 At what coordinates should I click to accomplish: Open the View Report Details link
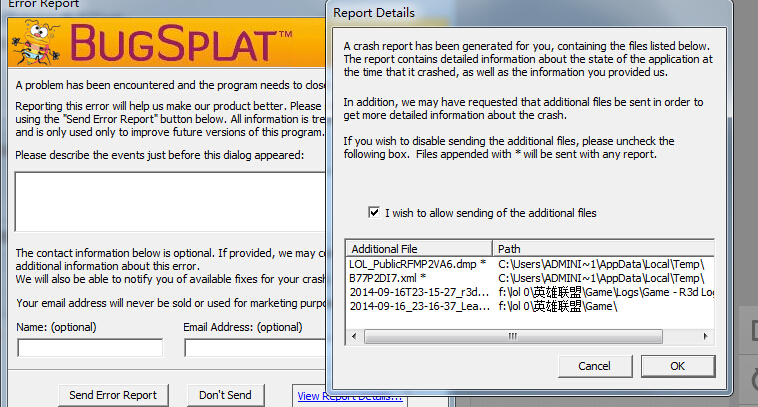(350, 396)
